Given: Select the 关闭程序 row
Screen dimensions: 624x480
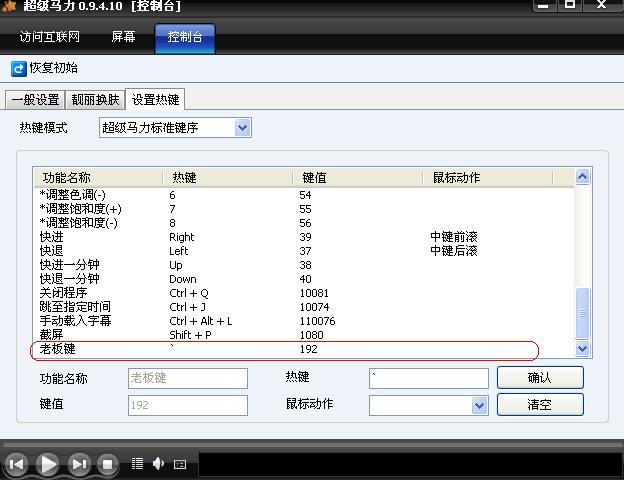Looking at the screenshot, I should tap(304, 293).
